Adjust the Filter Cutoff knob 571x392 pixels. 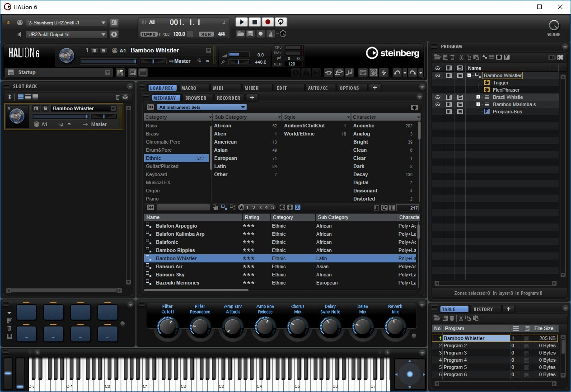[167, 326]
